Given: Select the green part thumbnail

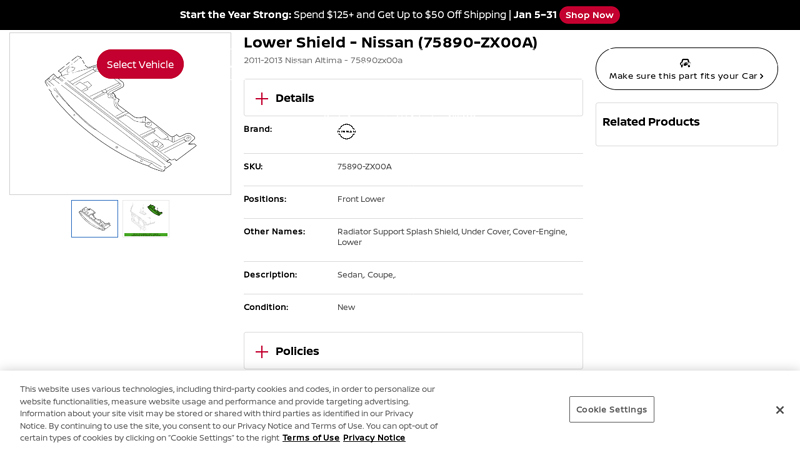Looking at the screenshot, I should 146,219.
